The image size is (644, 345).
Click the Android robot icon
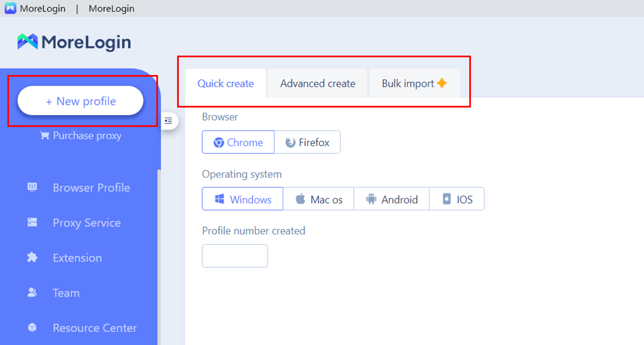coord(372,199)
